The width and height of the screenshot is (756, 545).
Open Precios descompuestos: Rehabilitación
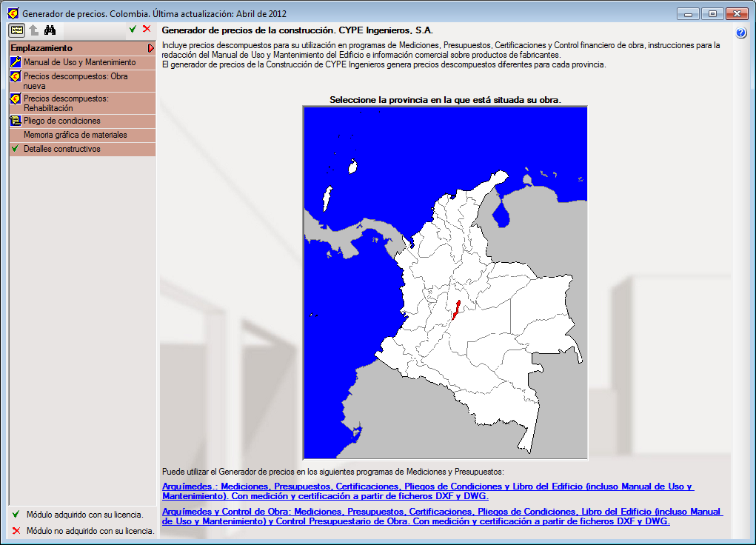[82, 103]
